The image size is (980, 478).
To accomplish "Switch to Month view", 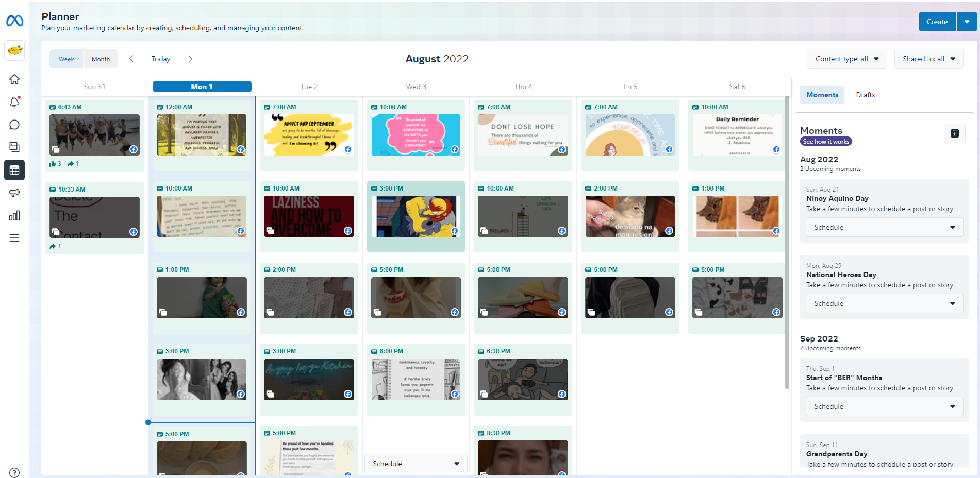I will pos(101,59).
